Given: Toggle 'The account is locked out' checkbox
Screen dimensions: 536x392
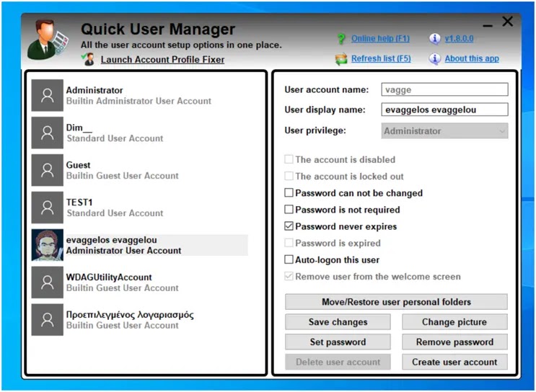Looking at the screenshot, I should [x=289, y=177].
